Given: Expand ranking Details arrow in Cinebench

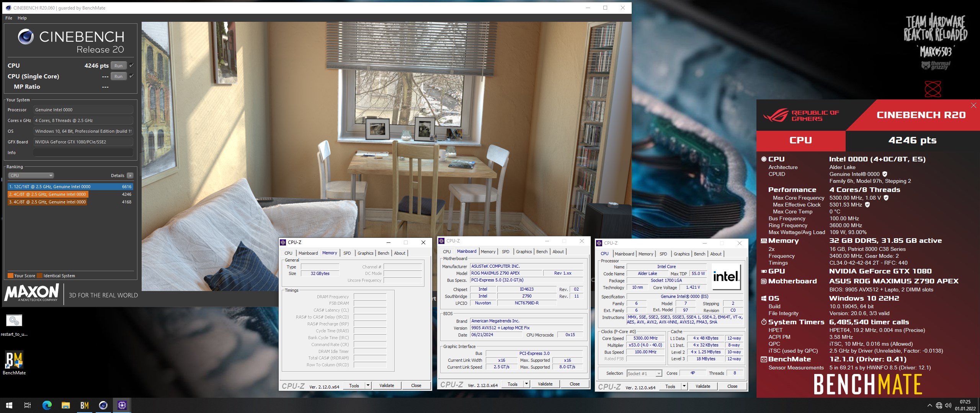Looking at the screenshot, I should [x=130, y=176].
